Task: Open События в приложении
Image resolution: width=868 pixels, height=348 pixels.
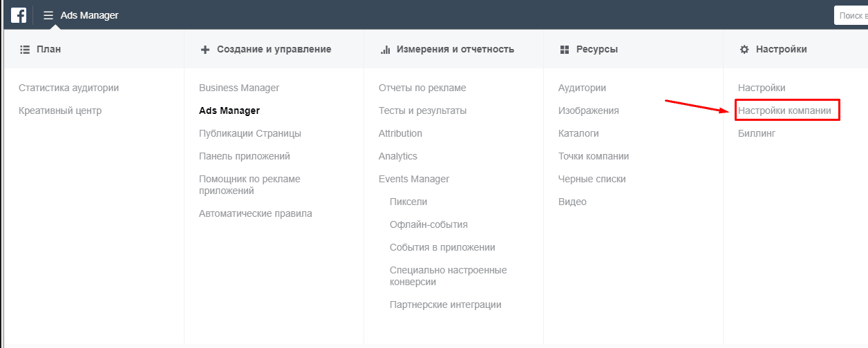Action: pyautogui.click(x=442, y=247)
